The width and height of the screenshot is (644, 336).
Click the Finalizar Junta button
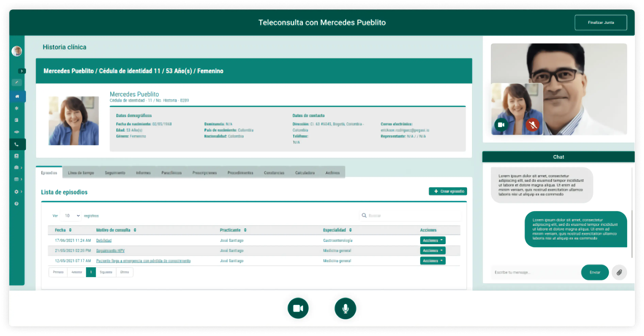pos(601,22)
